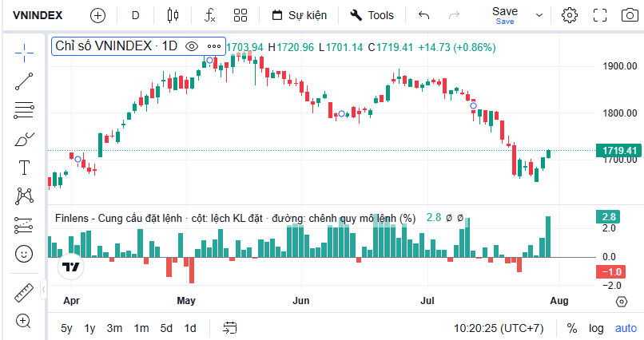Image resolution: width=644 pixels, height=340 pixels.
Task: Add symbol with plus circle icon
Action: tap(97, 16)
